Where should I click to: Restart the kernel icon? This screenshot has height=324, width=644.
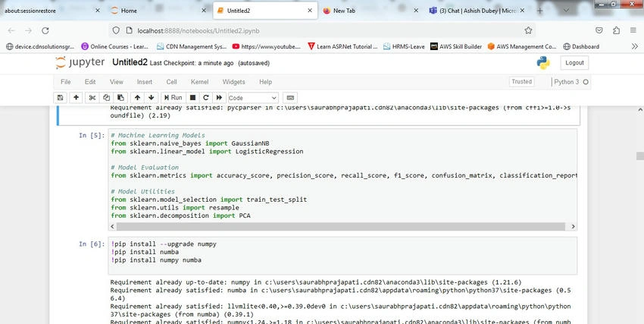[x=206, y=97]
